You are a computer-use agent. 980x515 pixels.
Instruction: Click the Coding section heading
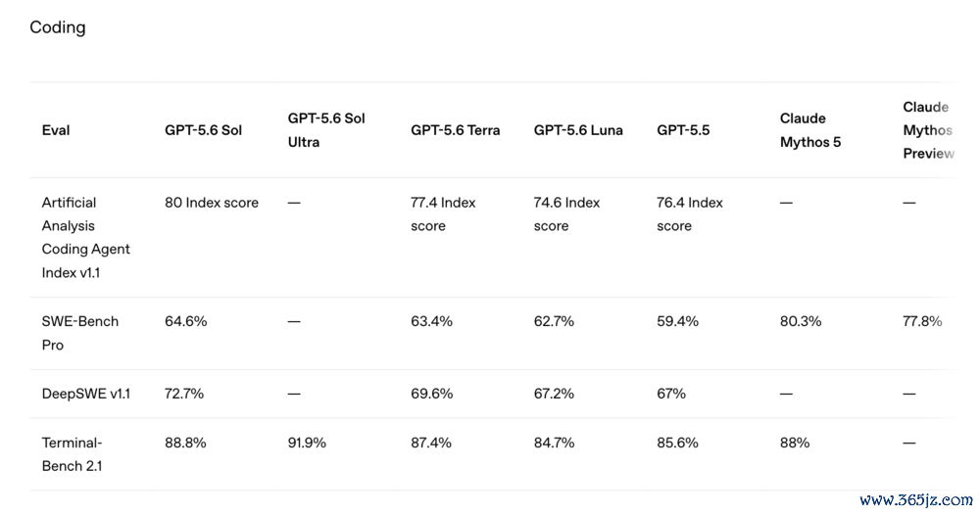pyautogui.click(x=58, y=27)
